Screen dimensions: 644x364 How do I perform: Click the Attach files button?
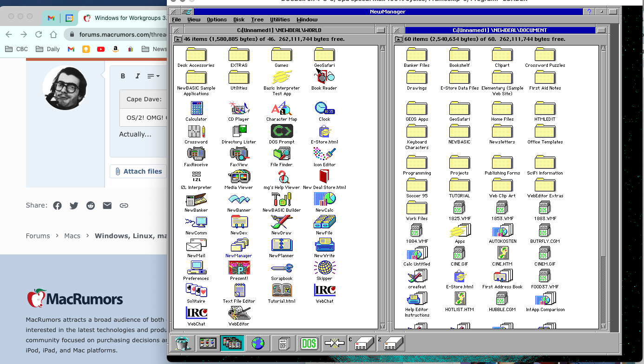click(x=138, y=171)
